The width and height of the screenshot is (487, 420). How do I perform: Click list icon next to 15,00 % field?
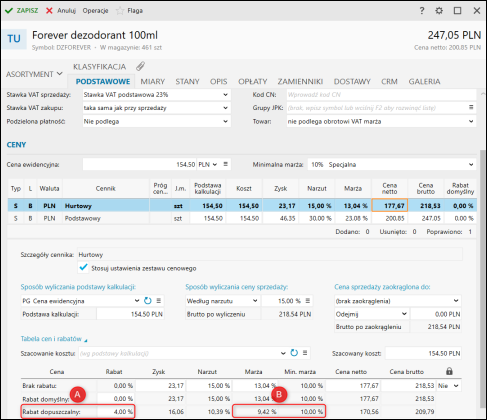[308, 301]
